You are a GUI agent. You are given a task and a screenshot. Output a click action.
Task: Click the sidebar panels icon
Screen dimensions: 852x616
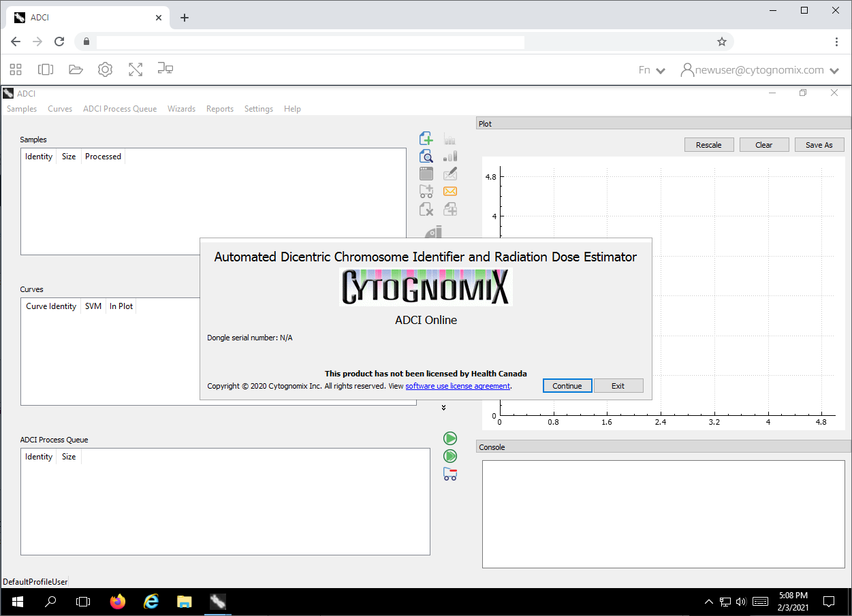46,69
